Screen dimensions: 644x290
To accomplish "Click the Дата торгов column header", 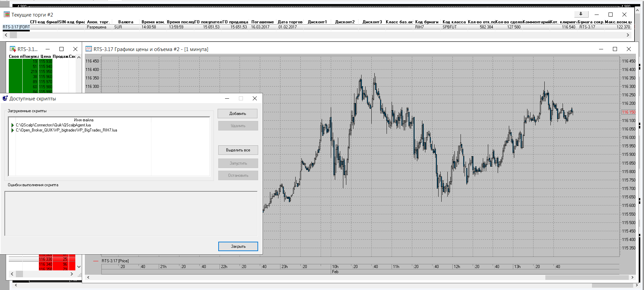I will (x=290, y=22).
